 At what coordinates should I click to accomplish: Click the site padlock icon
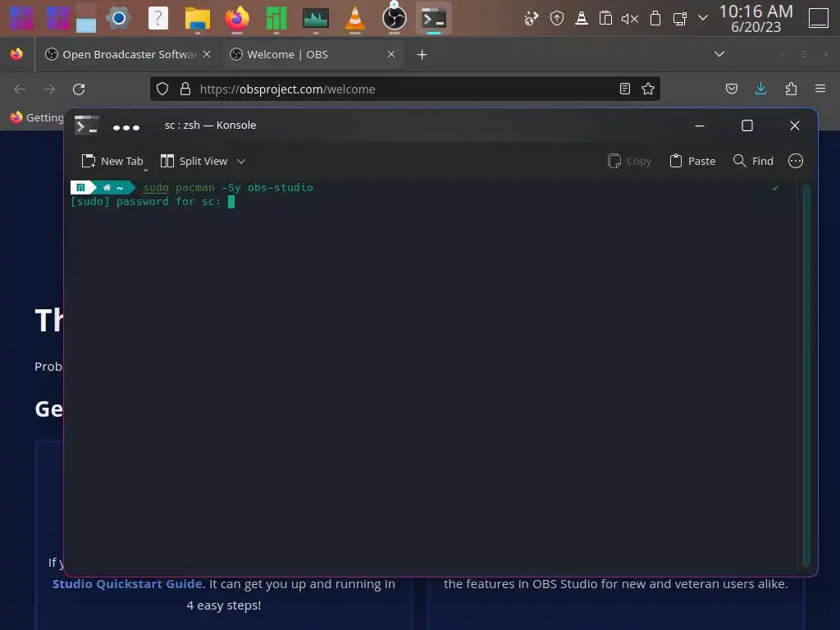coord(185,89)
